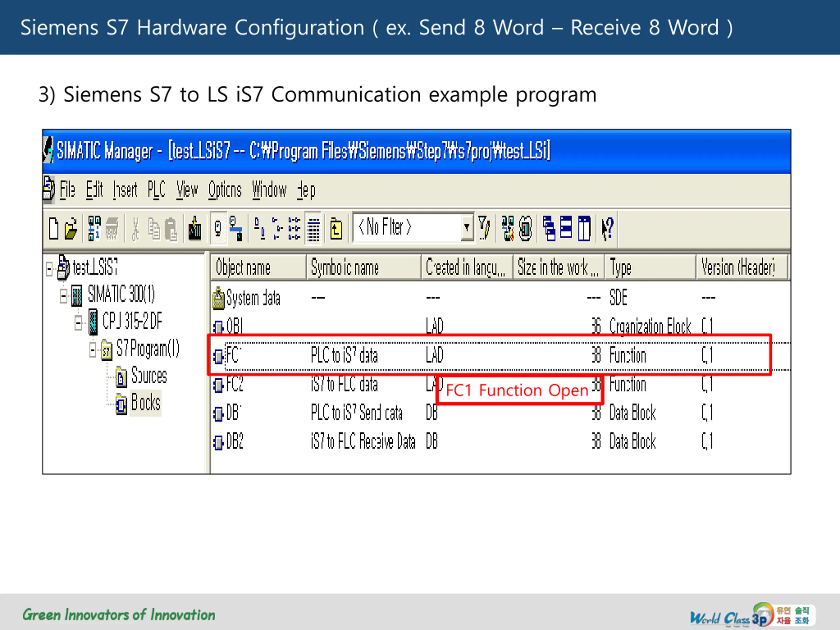This screenshot has width=840, height=630.
Task: Open the View menu
Action: coord(187,190)
